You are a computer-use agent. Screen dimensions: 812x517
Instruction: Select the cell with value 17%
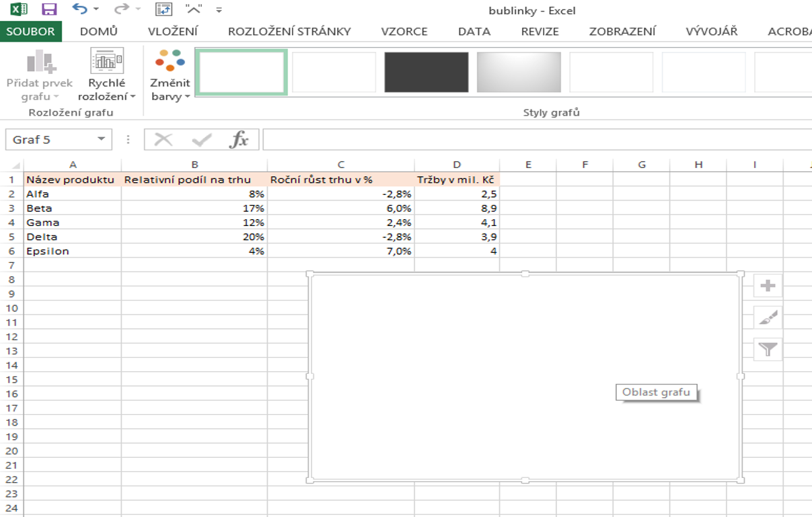(x=194, y=208)
